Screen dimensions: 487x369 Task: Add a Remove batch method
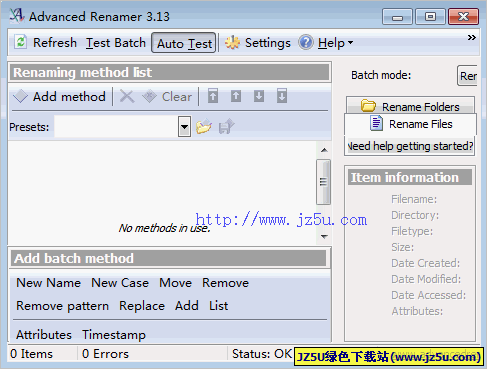point(225,283)
